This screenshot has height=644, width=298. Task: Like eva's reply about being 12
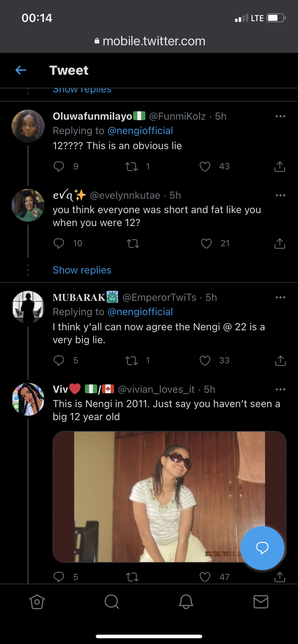pyautogui.click(x=206, y=244)
